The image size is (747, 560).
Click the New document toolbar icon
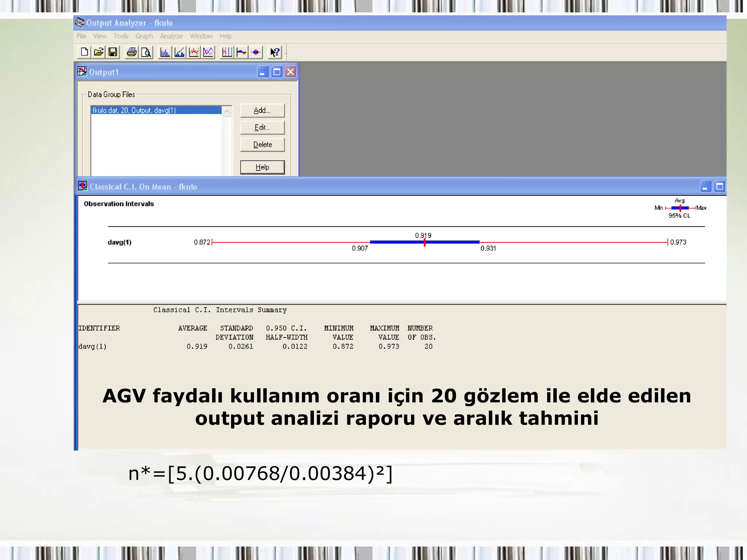point(84,52)
